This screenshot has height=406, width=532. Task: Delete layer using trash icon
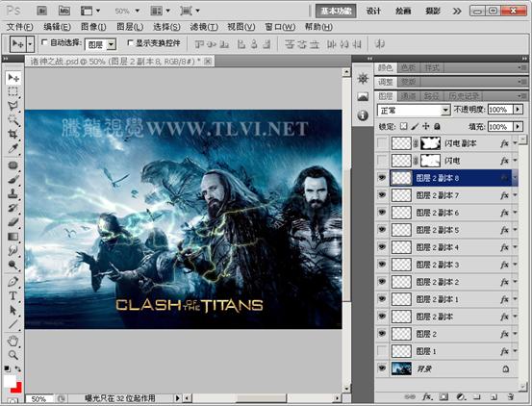510,396
